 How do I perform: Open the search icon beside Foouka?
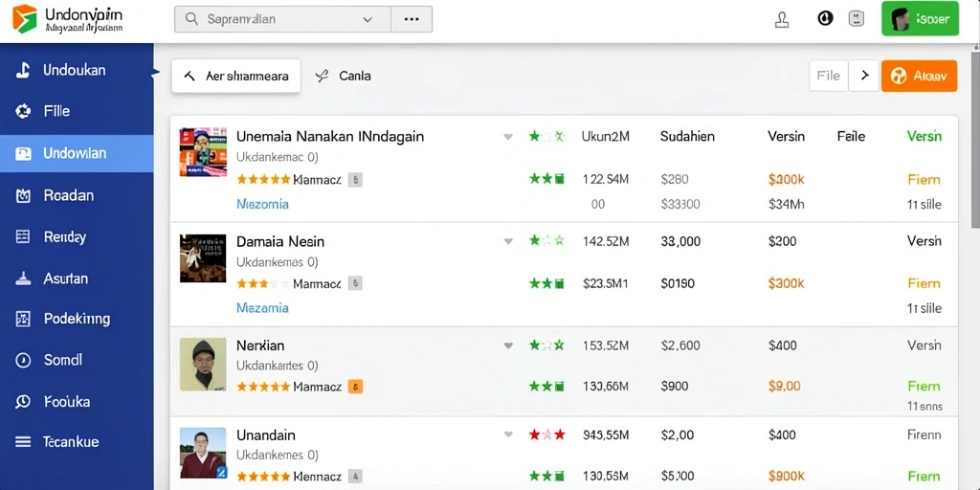(x=23, y=401)
